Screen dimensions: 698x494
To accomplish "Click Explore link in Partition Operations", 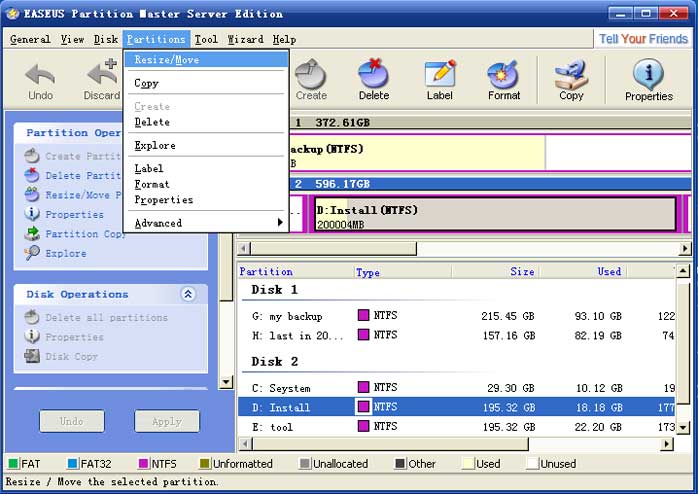I will (x=65, y=253).
